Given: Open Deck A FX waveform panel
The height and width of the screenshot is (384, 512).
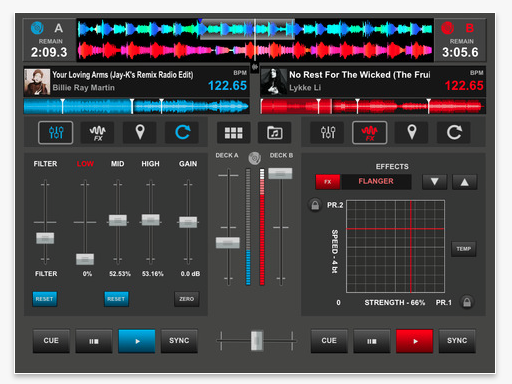Looking at the screenshot, I should [98, 133].
